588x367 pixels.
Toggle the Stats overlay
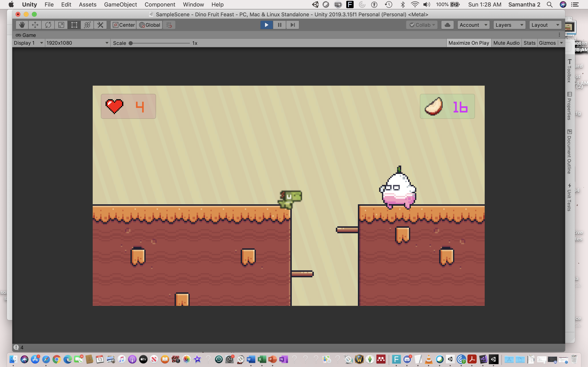click(x=529, y=43)
